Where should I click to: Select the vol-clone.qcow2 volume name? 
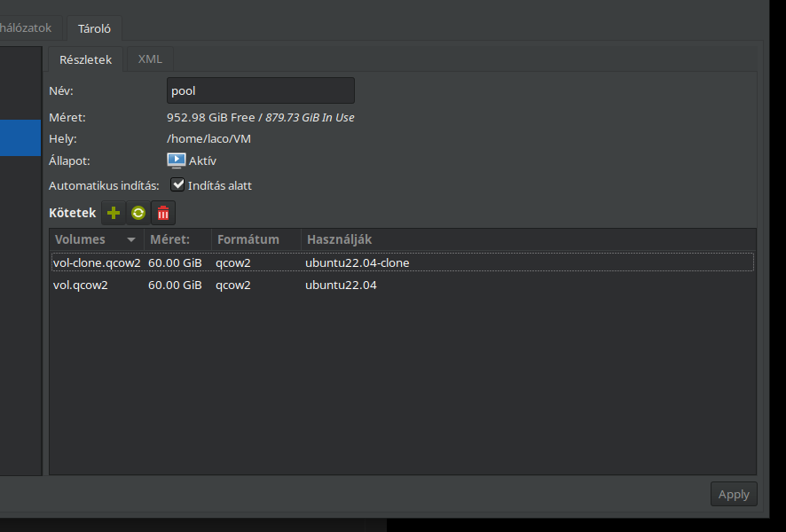(x=97, y=262)
